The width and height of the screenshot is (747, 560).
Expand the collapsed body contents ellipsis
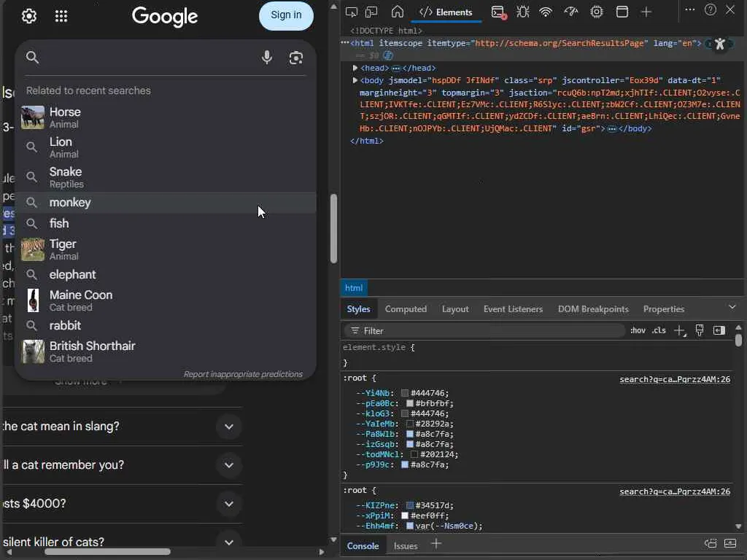(612, 129)
